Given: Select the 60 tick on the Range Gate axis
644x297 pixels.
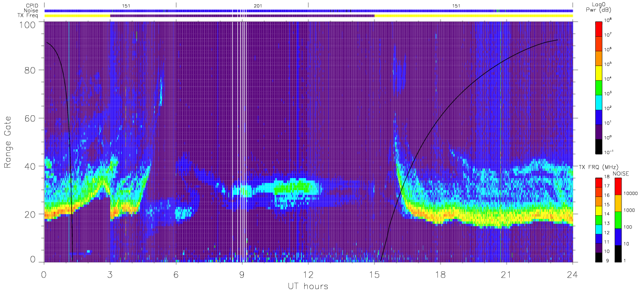Looking at the screenshot, I should click(31, 118).
